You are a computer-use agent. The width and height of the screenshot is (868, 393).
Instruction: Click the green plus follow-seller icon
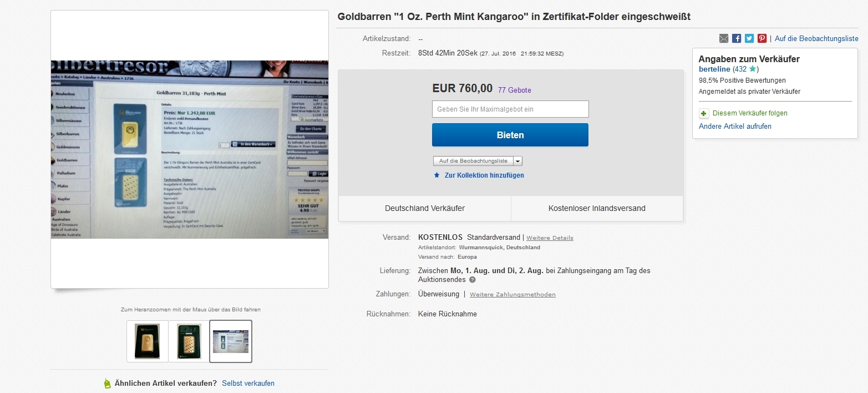pyautogui.click(x=704, y=113)
